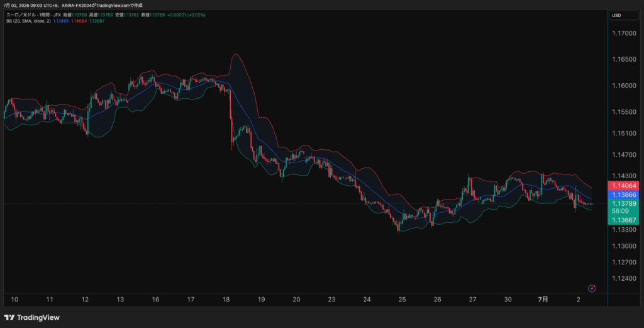Click the green 1.13789 current price label
Screen dimensions: 644x328
tap(623, 203)
